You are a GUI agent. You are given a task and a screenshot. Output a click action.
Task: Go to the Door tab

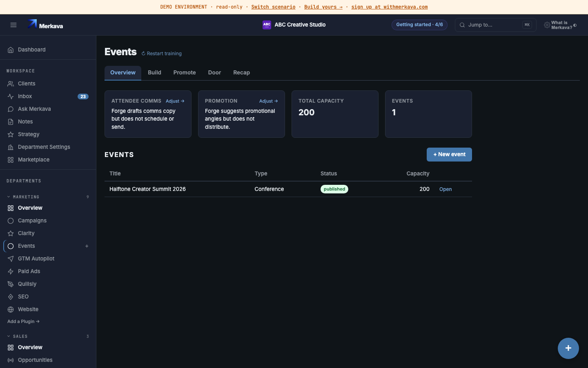click(x=214, y=73)
